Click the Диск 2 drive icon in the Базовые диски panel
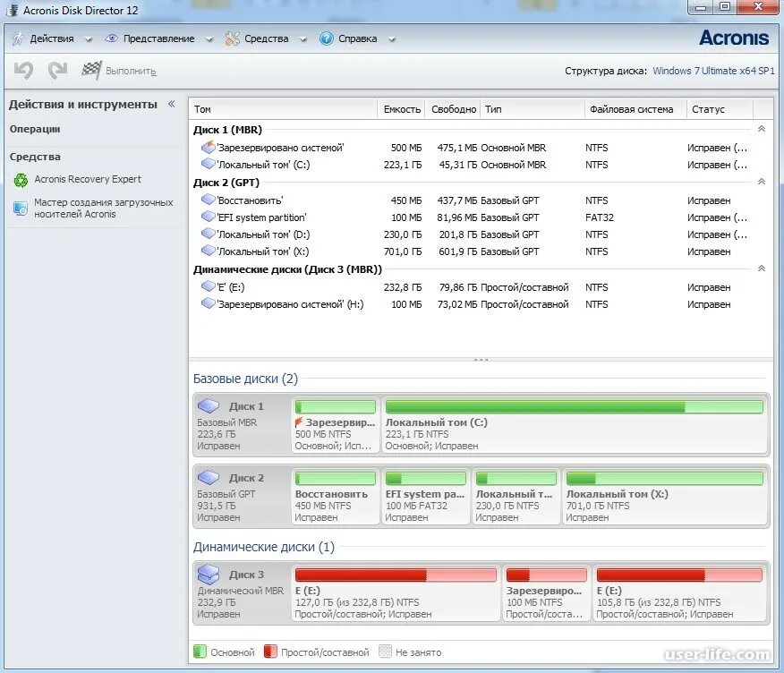Viewport: 784px width, 673px height. 208,477
